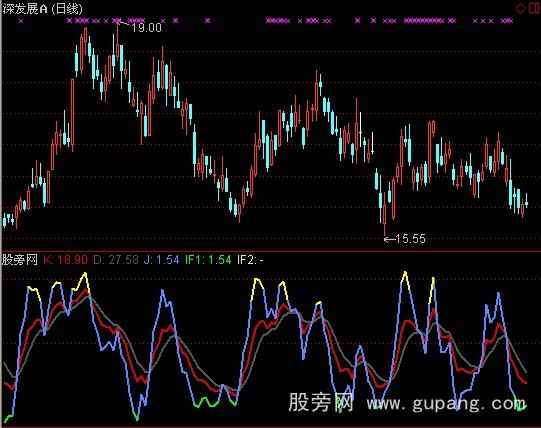541x428 pixels.
Task: Select the 15.55 low price label
Action: (x=411, y=239)
